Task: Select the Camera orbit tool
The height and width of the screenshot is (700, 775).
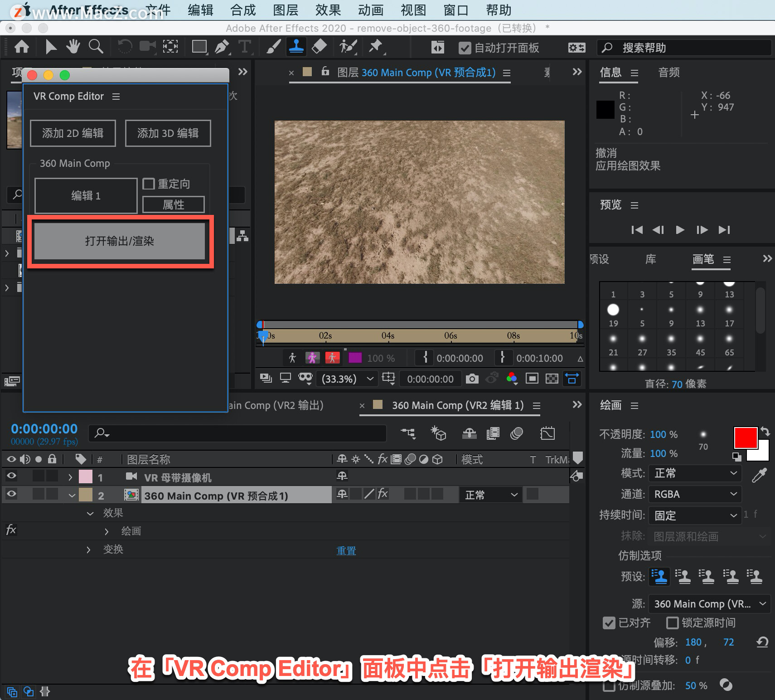Action: [x=147, y=46]
